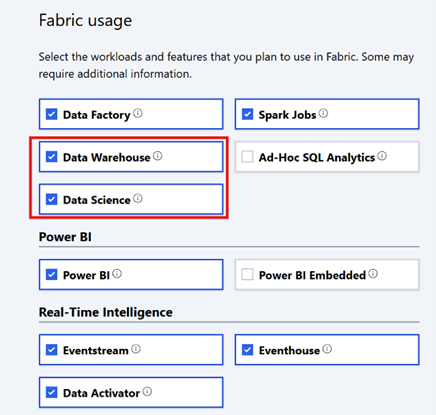Toggle off the Eventhouse checkbox
Image resolution: width=436 pixels, height=415 pixels.
coord(247,350)
